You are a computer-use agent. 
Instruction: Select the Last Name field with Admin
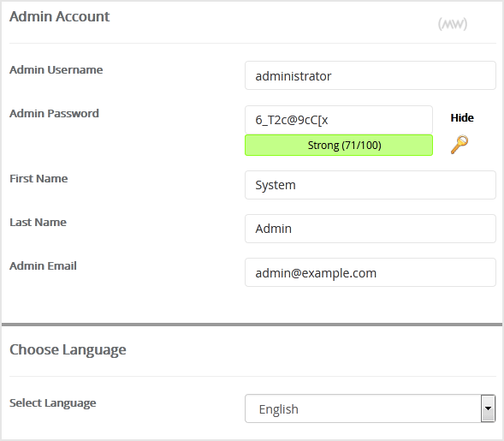pyautogui.click(x=371, y=229)
